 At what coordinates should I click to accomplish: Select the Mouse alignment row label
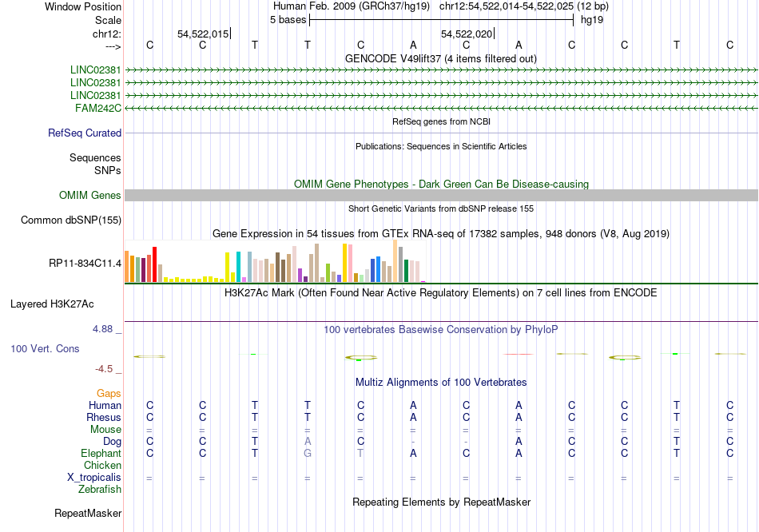tap(105, 430)
